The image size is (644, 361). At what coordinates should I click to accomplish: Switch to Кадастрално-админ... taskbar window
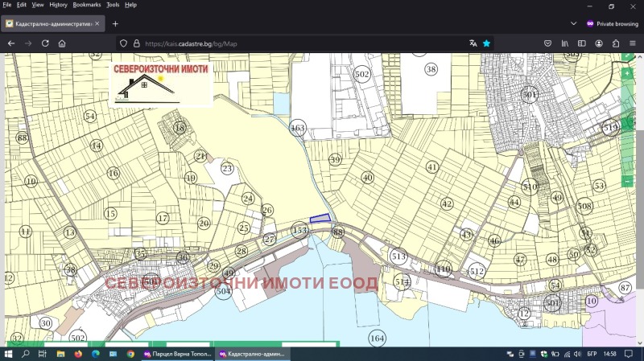tap(253, 354)
